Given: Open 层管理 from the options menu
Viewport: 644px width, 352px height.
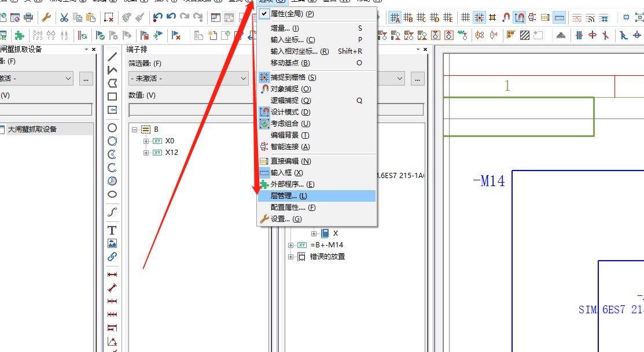Looking at the screenshot, I should (288, 196).
